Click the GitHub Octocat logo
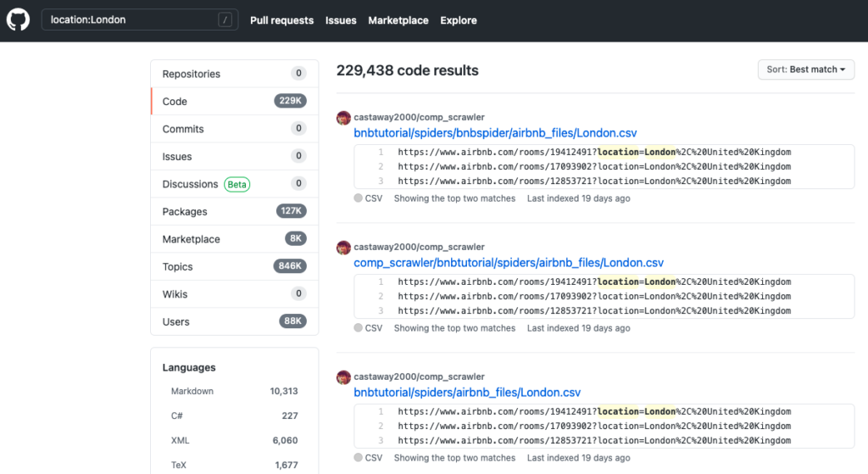Screen dimensions: 868x474 point(18,20)
